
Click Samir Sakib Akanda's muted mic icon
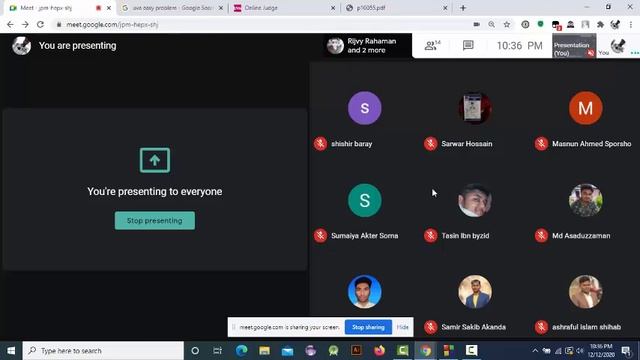(x=431, y=327)
